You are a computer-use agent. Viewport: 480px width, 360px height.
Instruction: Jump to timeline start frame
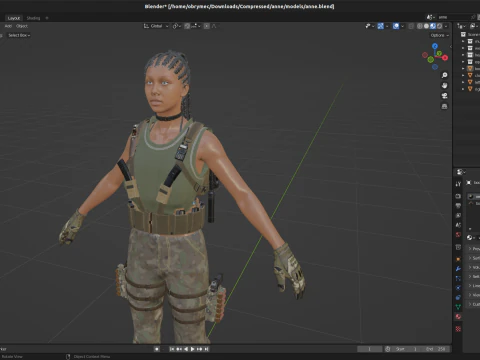coord(172,349)
